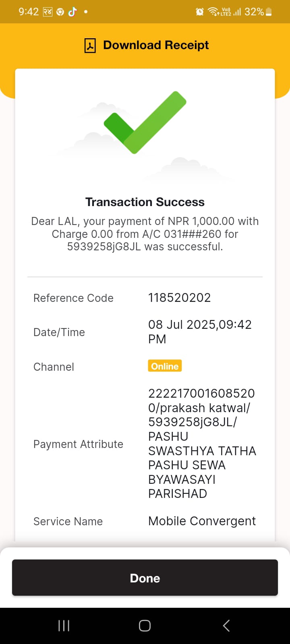The height and width of the screenshot is (644, 290).
Task: Tap the green success checkmark
Action: tap(145, 122)
